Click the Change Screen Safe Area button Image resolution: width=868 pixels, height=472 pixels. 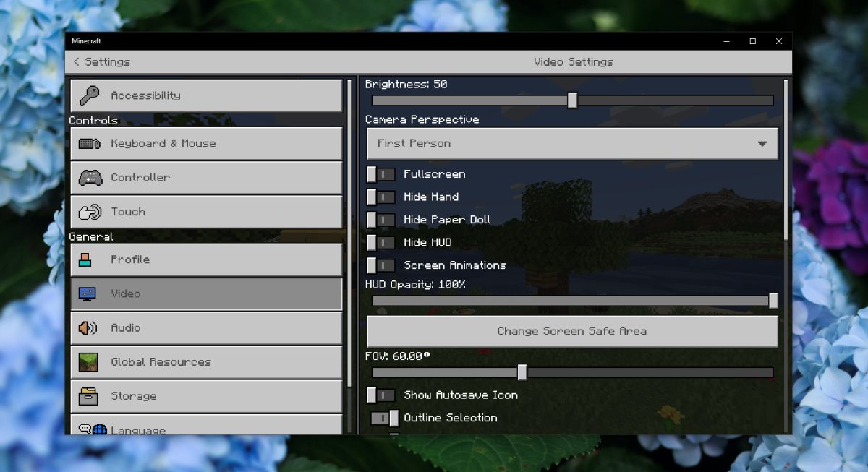[572, 331]
